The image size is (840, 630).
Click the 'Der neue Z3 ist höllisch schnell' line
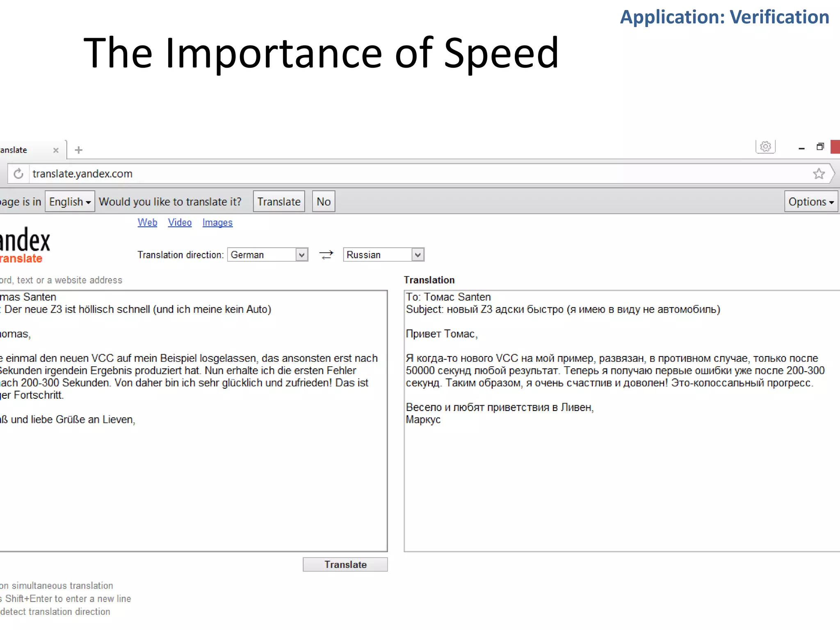point(138,309)
